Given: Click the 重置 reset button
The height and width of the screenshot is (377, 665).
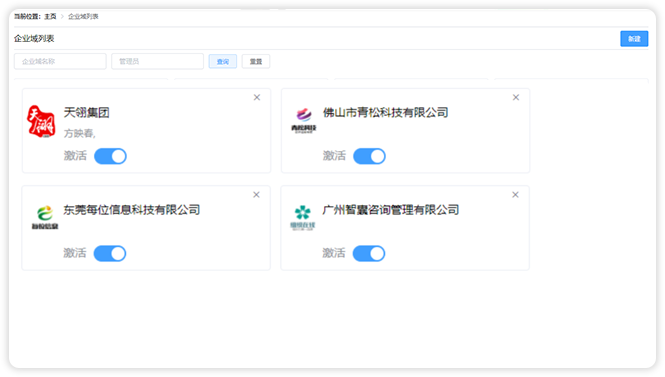Looking at the screenshot, I should [256, 61].
